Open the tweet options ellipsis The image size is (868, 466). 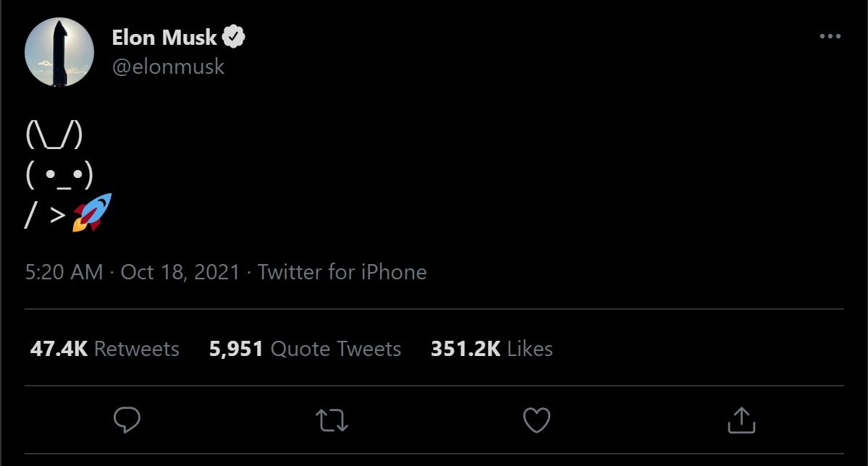click(830, 35)
